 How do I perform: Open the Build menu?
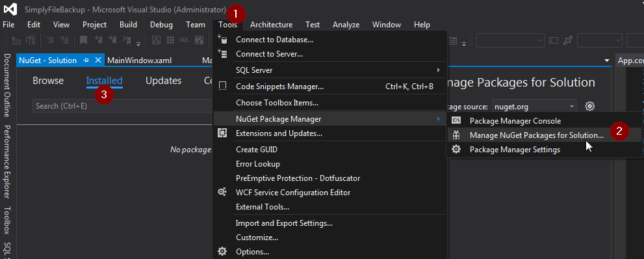(x=128, y=25)
